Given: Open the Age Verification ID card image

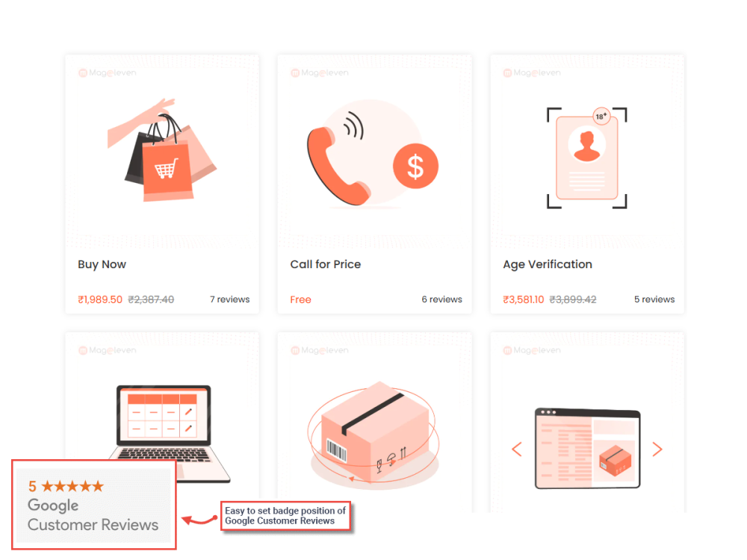Looking at the screenshot, I should point(587,158).
